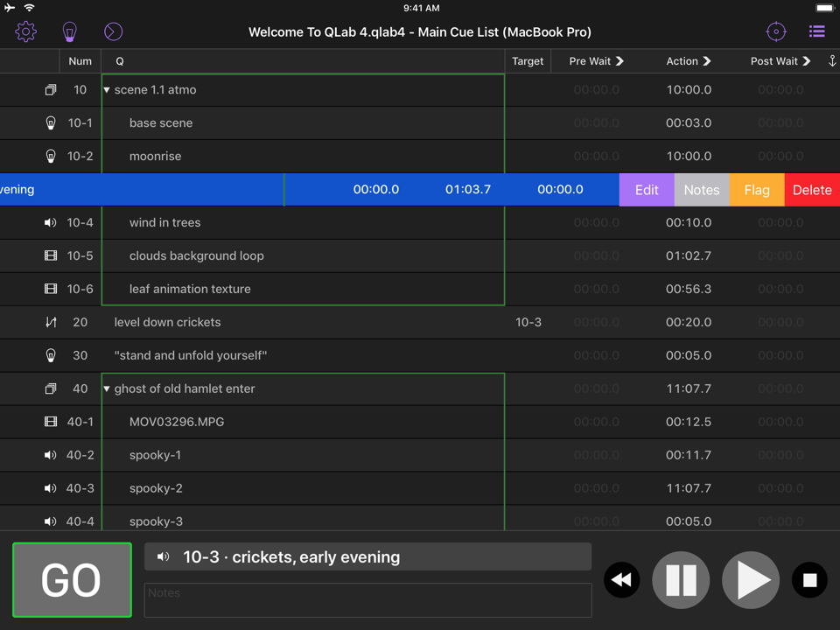This screenshot has width=840, height=630.
Task: Tap into the Notes text field
Action: click(x=368, y=600)
